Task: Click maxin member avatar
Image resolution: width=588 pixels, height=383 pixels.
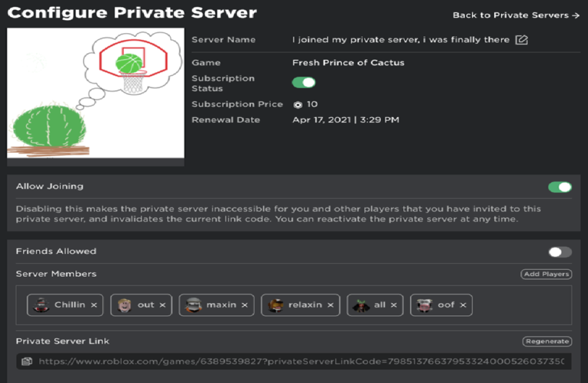Action: pos(194,305)
